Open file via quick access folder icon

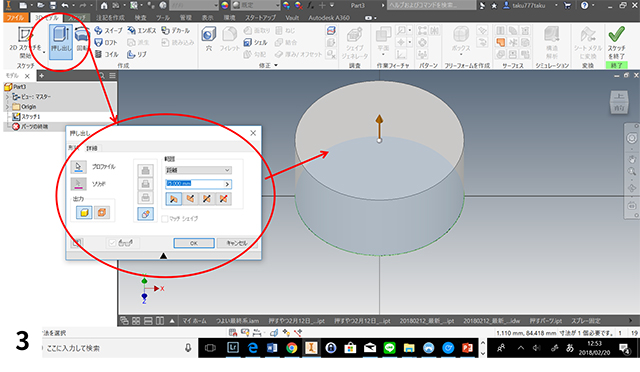40,5
